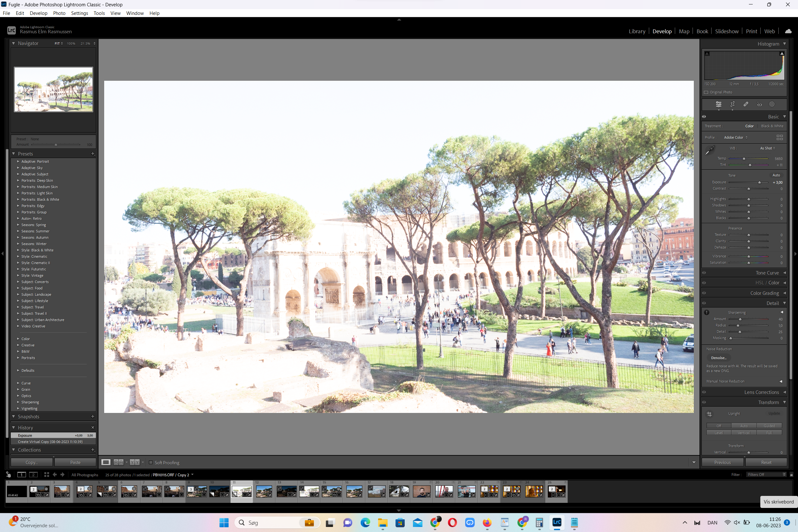Pick the White Balance eyedropper
The image size is (798, 532).
[x=710, y=150]
